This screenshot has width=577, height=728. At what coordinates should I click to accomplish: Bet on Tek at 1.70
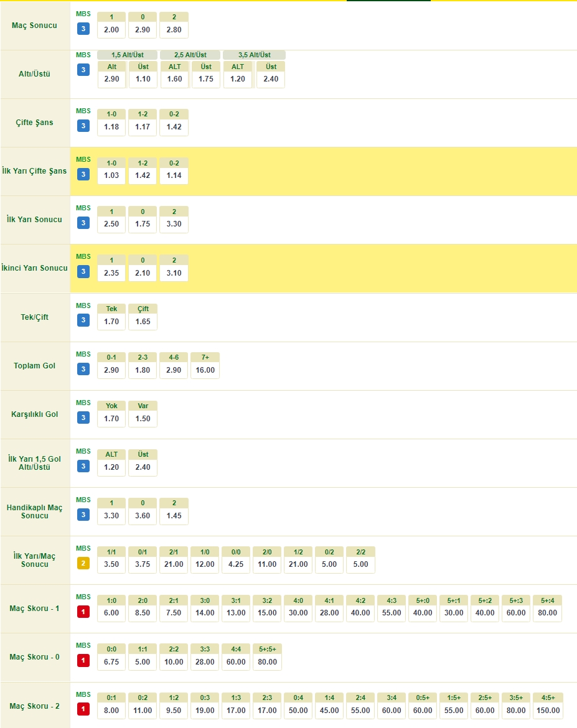(x=111, y=322)
